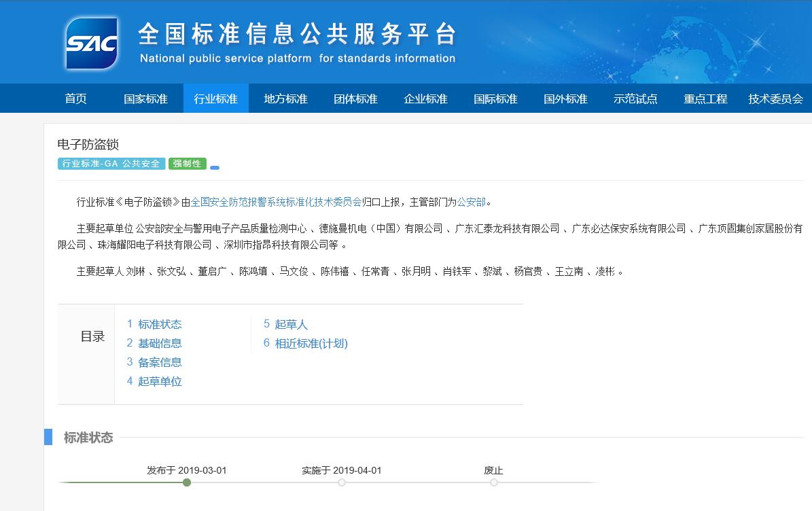The image size is (812, 511).
Task: Click the 全国安全防范报警系统标准化技术委员会 link
Action: pyautogui.click(x=276, y=202)
